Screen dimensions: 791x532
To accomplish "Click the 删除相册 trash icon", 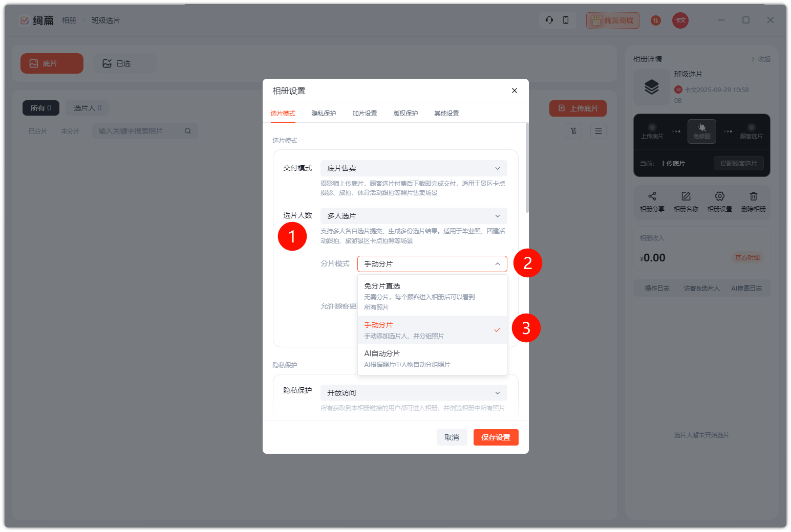I will pos(753,196).
